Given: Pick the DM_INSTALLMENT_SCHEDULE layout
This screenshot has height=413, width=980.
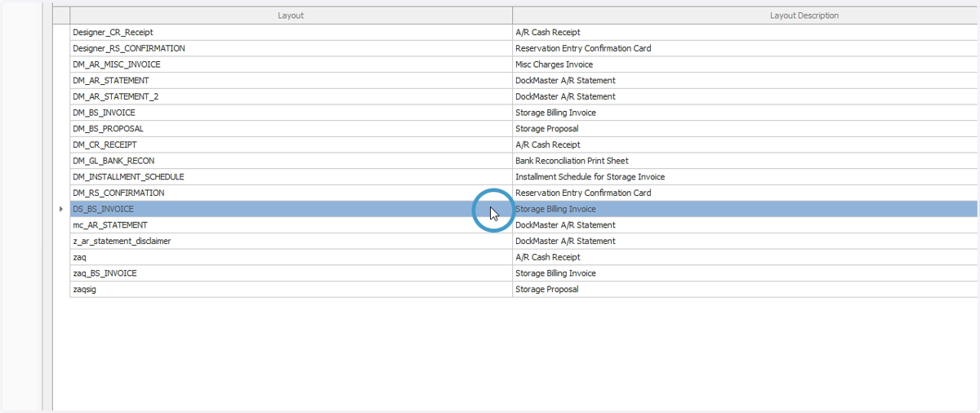Looking at the screenshot, I should click(128, 177).
